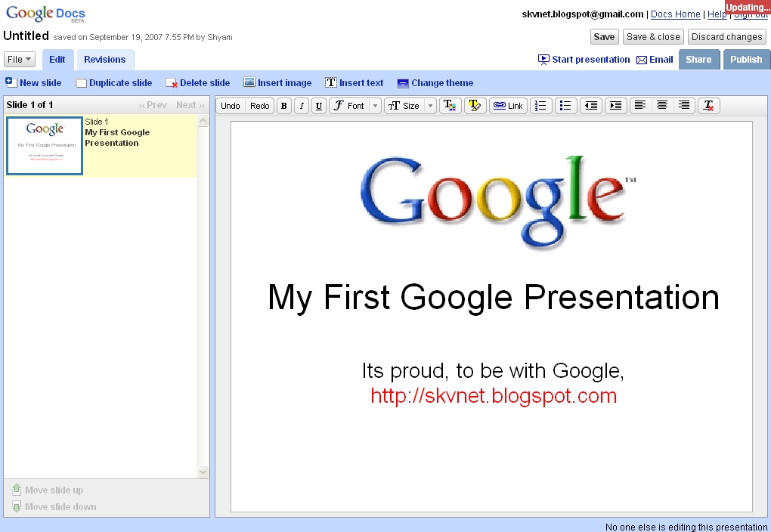Click the Size button
The height and width of the screenshot is (532, 771).
coord(404,106)
